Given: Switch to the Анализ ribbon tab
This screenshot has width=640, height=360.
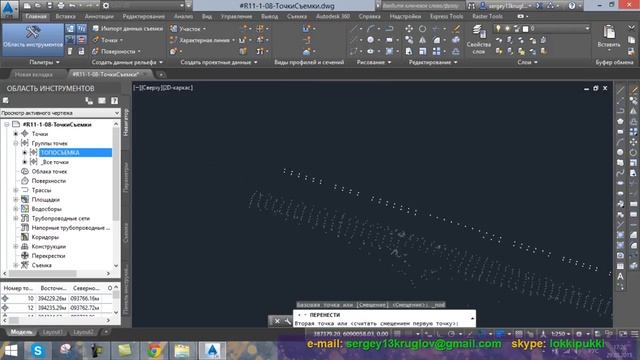Looking at the screenshot, I should pos(183,17).
